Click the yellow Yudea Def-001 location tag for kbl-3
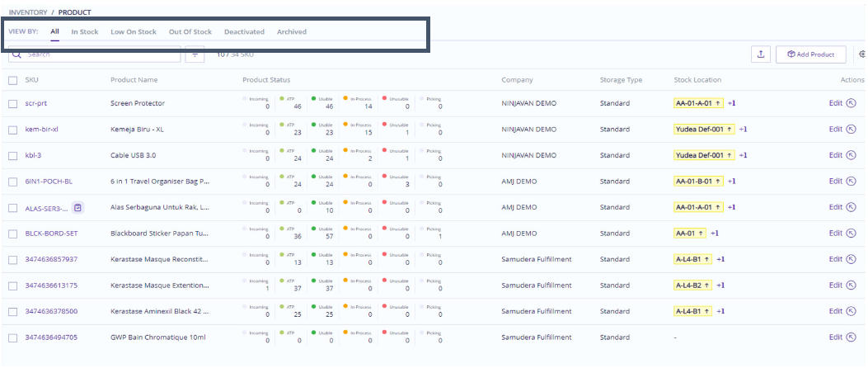 [704, 155]
